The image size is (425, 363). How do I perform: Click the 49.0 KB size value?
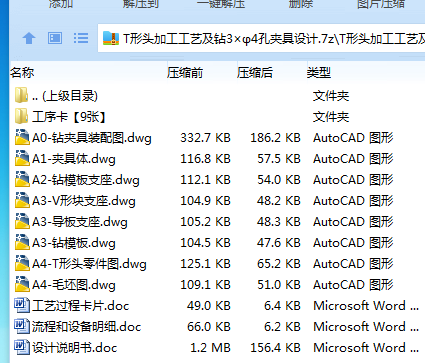(x=209, y=306)
